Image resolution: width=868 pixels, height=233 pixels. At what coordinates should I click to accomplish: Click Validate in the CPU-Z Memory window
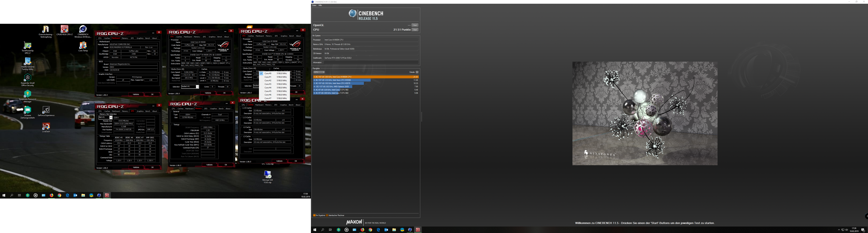(209, 165)
